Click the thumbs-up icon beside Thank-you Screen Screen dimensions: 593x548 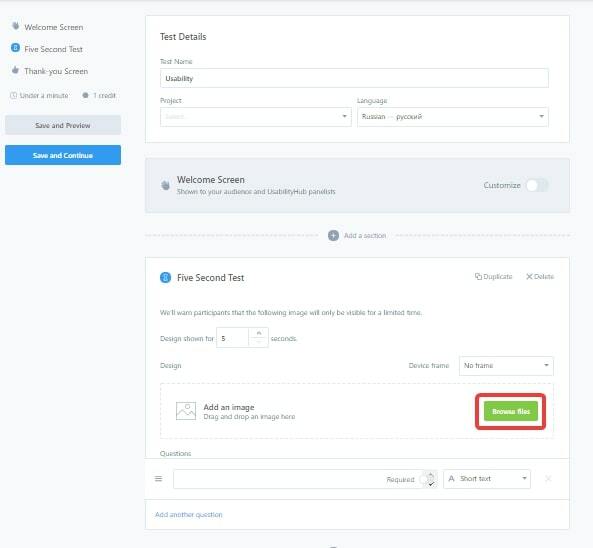[x=15, y=70]
